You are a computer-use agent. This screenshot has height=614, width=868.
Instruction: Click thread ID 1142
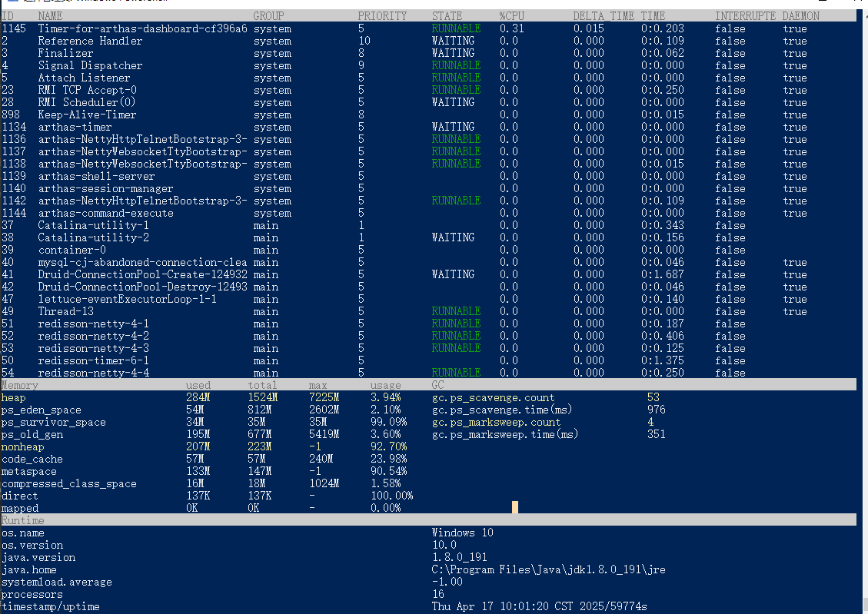pos(14,201)
